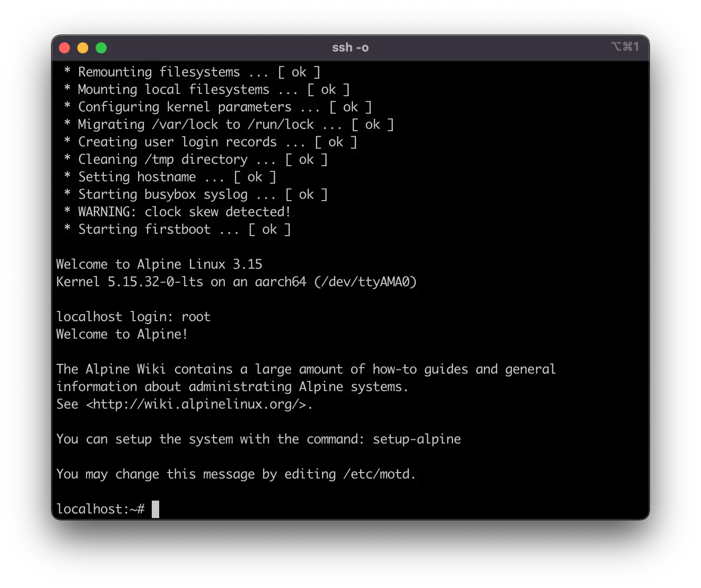Click the terminal cursor block at the prompt
The width and height of the screenshot is (701, 588).
155,509
